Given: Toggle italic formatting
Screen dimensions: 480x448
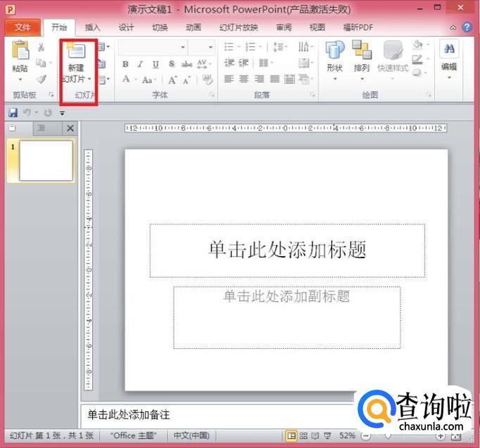Looking at the screenshot, I should tap(140, 64).
